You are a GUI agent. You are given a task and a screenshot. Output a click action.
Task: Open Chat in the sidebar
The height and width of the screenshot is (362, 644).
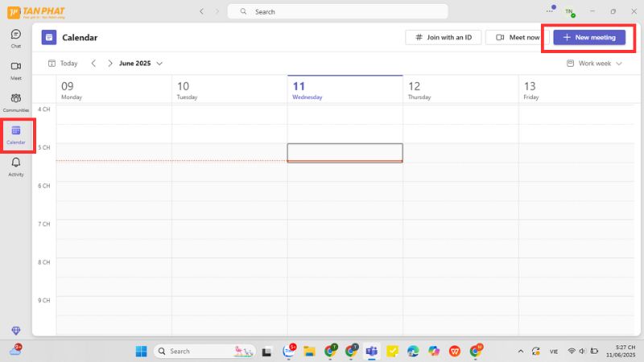pyautogui.click(x=16, y=39)
